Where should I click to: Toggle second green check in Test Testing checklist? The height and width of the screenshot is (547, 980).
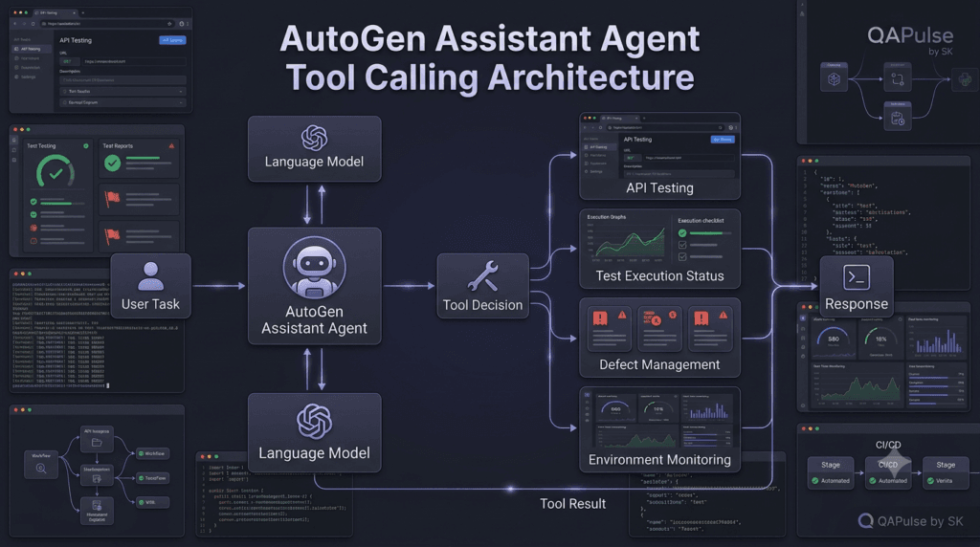click(x=33, y=214)
